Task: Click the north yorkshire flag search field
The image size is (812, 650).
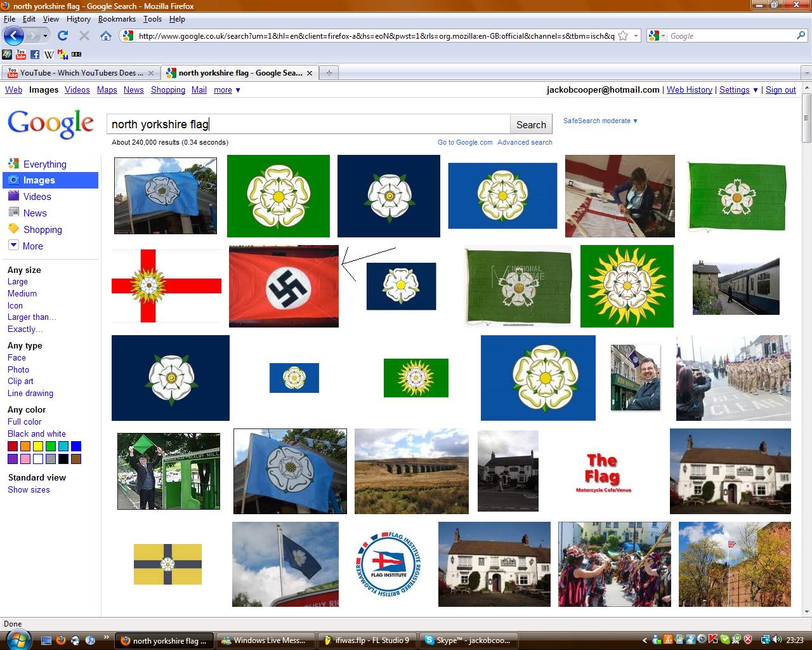Action: click(x=308, y=124)
